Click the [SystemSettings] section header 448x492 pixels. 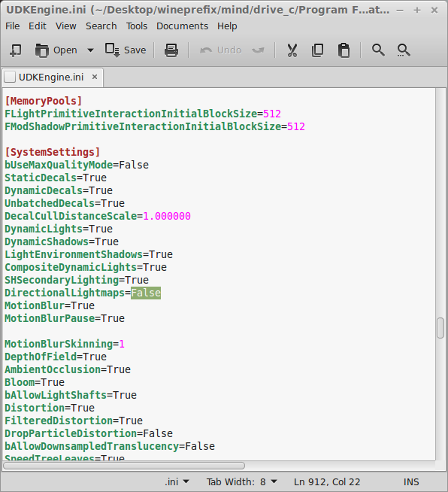click(53, 152)
